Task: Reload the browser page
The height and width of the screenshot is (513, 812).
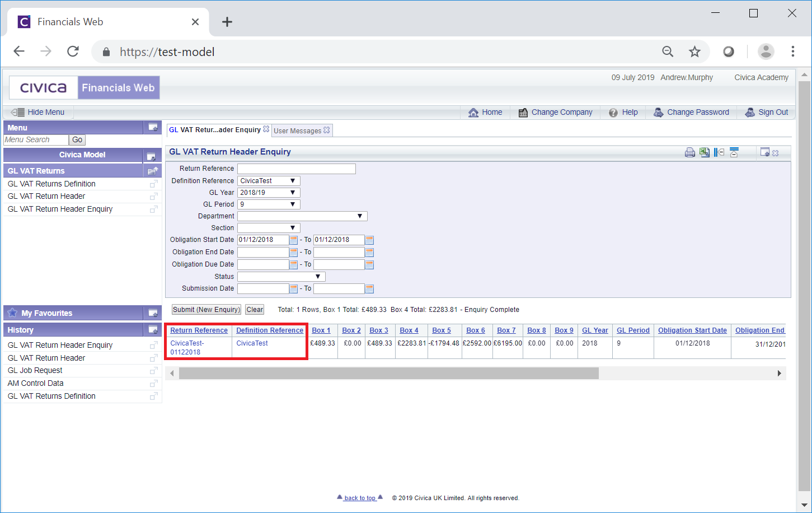Action: tap(73, 52)
